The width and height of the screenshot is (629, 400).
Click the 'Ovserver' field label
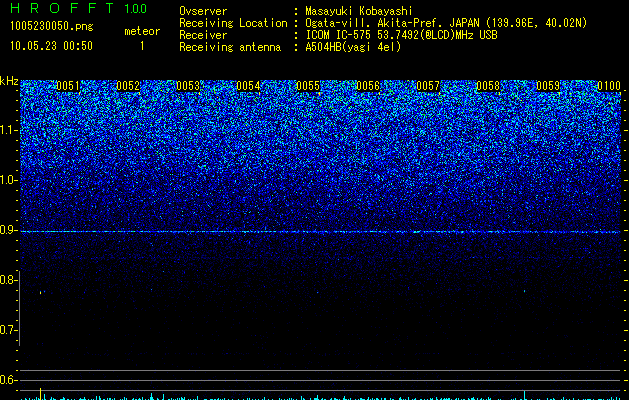pyautogui.click(x=203, y=11)
